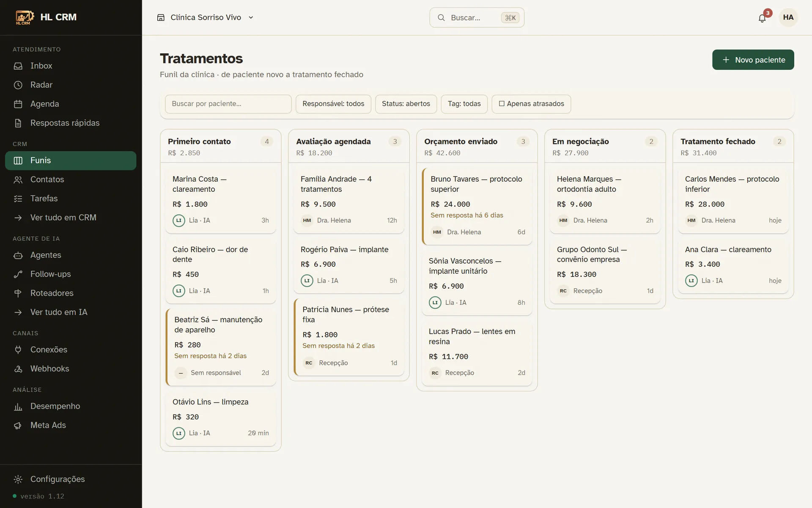Open Ver tudo em CRM

[71, 218]
